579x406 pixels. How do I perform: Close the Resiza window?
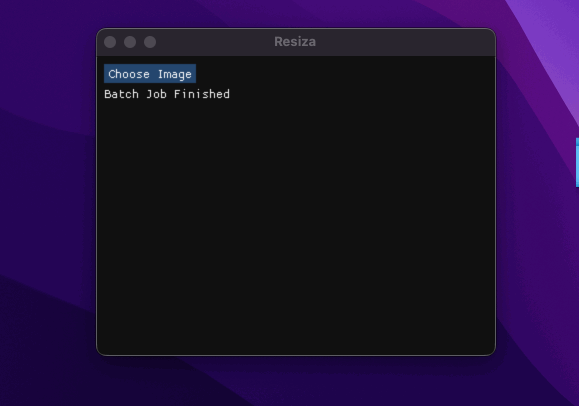110,42
